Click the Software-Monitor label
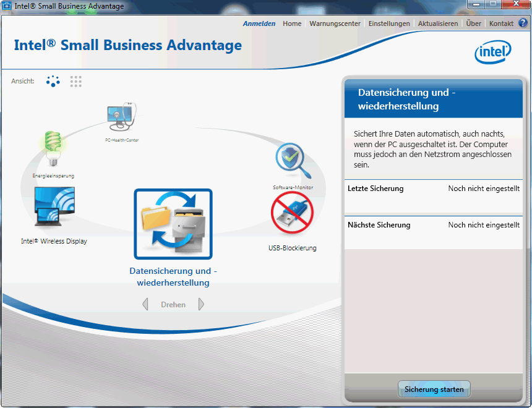The width and height of the screenshot is (532, 408). click(293, 187)
